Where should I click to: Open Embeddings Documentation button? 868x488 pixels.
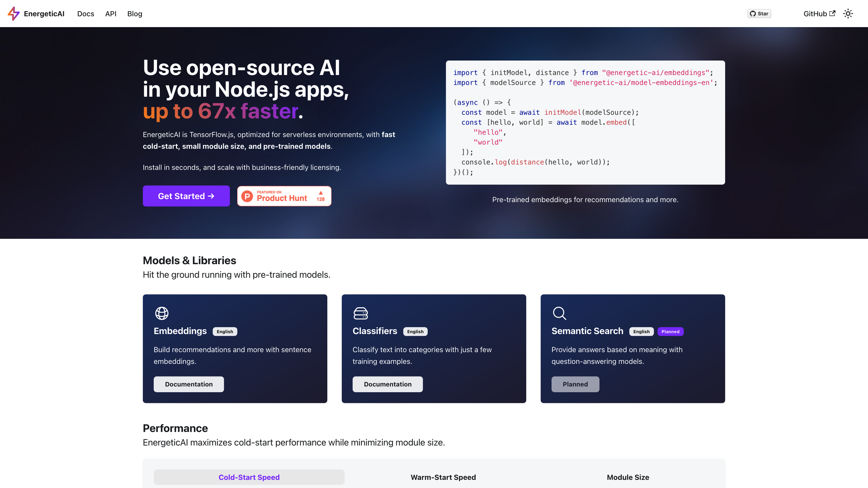click(189, 384)
